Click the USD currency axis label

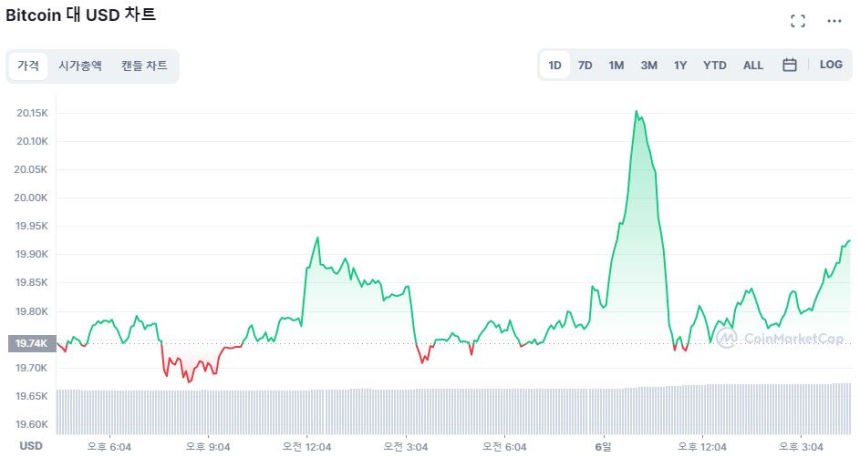click(31, 446)
